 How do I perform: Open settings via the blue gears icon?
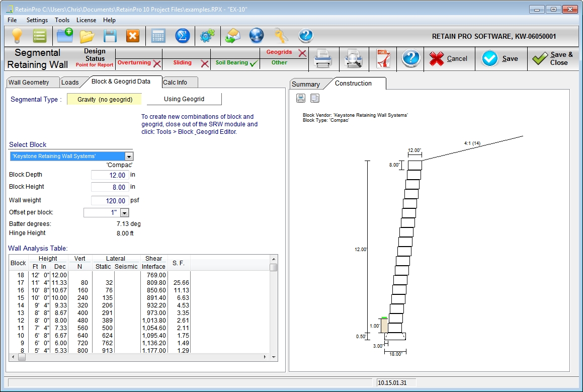coord(207,36)
